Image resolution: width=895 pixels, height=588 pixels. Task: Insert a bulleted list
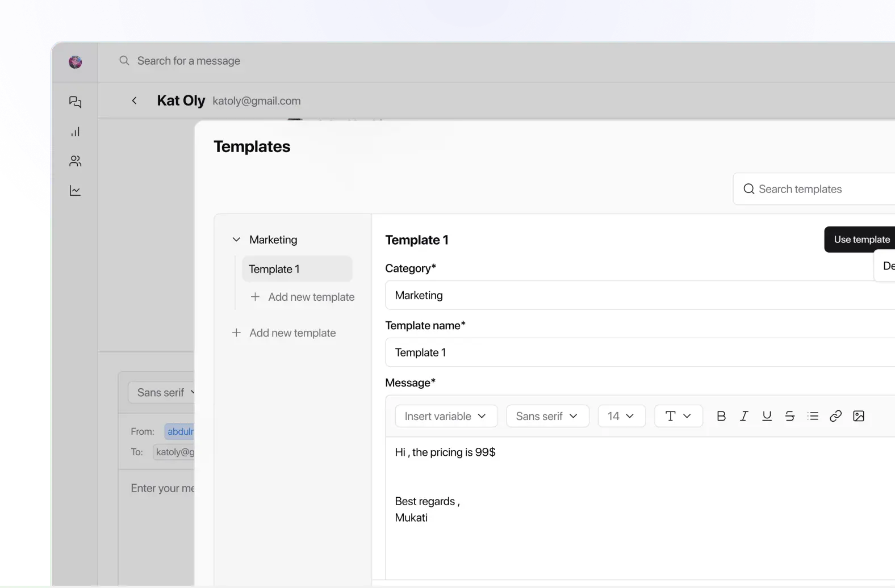click(813, 416)
